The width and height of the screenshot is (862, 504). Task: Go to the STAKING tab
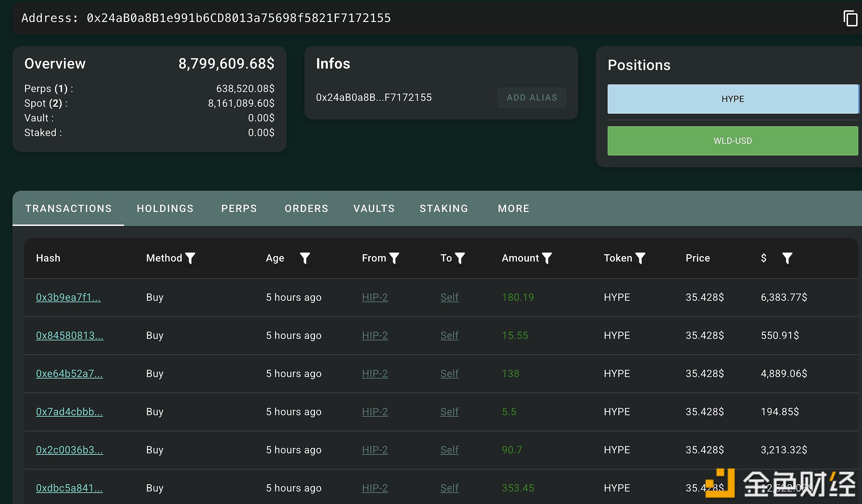(443, 208)
